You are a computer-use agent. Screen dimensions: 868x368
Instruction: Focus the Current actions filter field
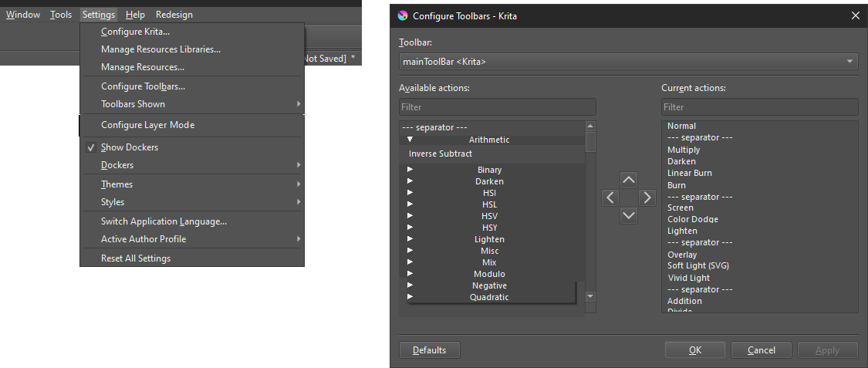click(759, 107)
